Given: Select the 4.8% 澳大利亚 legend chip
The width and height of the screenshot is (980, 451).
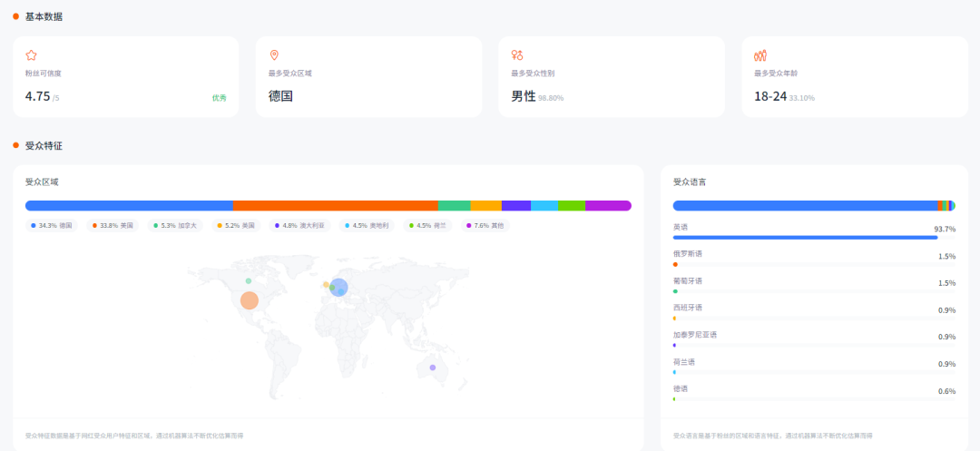Looking at the screenshot, I should [299, 225].
